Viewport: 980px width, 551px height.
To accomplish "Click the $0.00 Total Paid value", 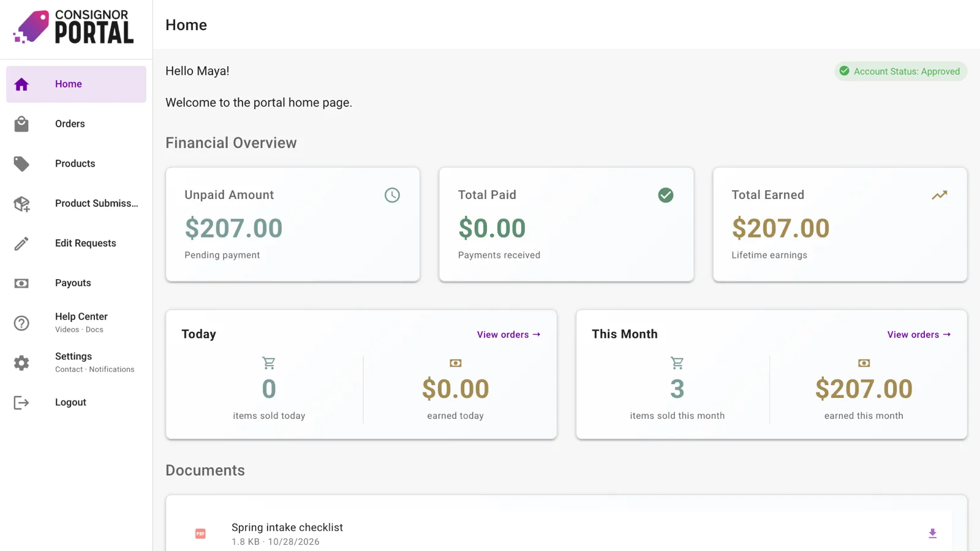I will [x=492, y=228].
